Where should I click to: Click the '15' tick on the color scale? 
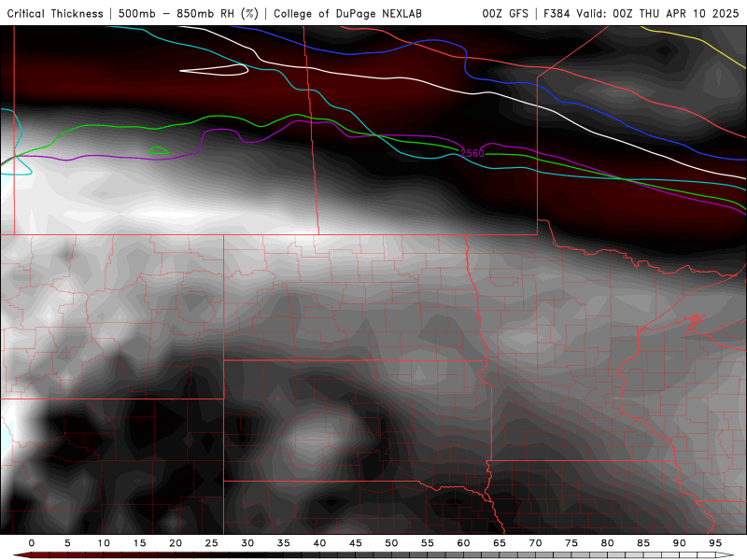coord(139,543)
